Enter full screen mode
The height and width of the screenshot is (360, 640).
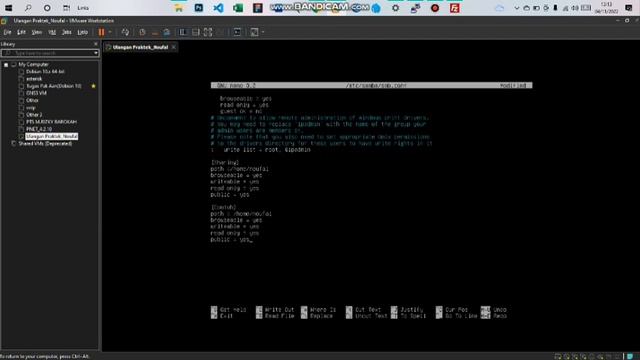208,32
